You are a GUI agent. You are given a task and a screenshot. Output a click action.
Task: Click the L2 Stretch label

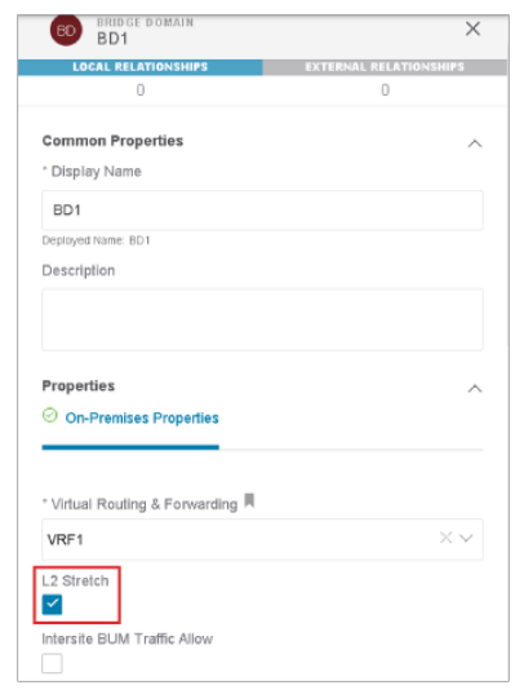(x=75, y=581)
